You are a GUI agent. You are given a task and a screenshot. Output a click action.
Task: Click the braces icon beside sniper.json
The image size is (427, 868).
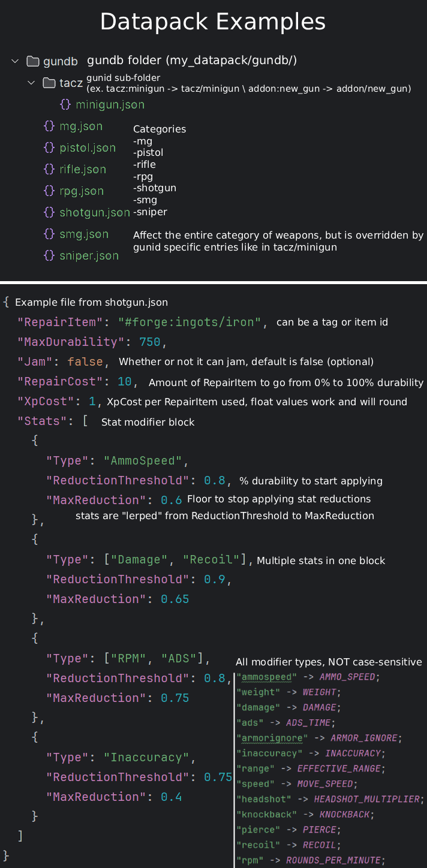[49, 255]
